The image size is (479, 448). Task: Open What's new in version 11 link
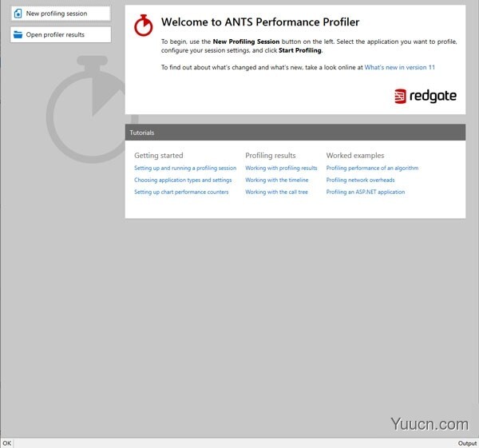[400, 67]
